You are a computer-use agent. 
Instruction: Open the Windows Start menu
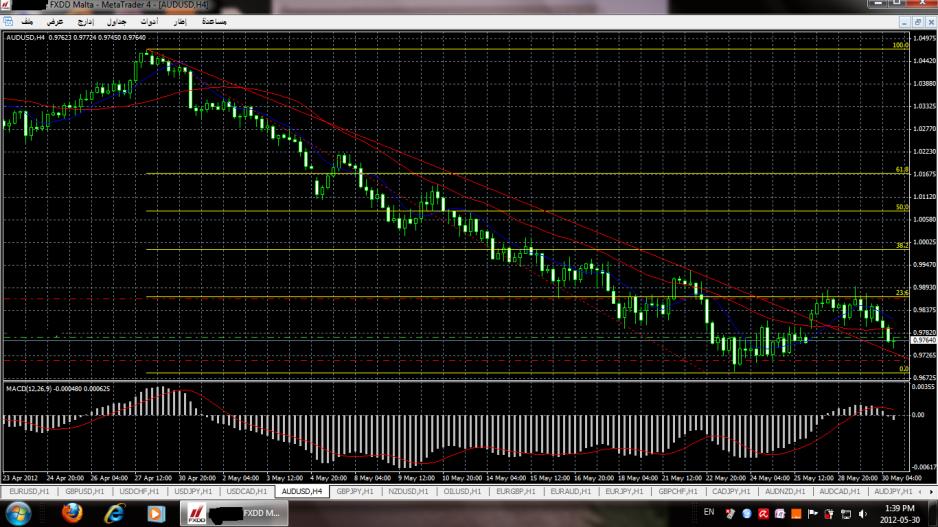[x=20, y=513]
